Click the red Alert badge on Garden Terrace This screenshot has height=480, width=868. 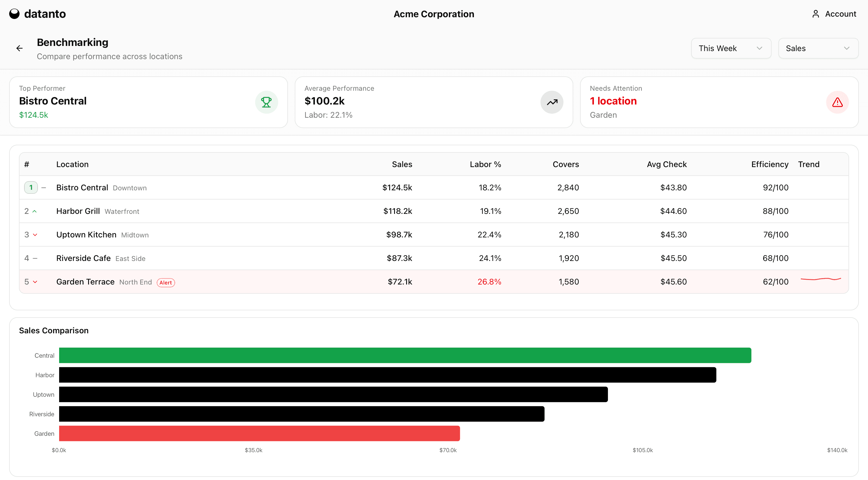[165, 282]
